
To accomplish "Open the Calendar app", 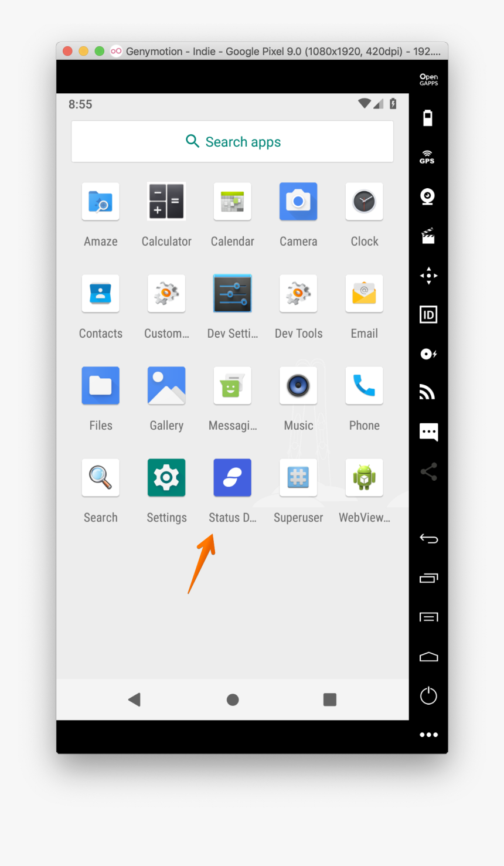I will pos(233,202).
